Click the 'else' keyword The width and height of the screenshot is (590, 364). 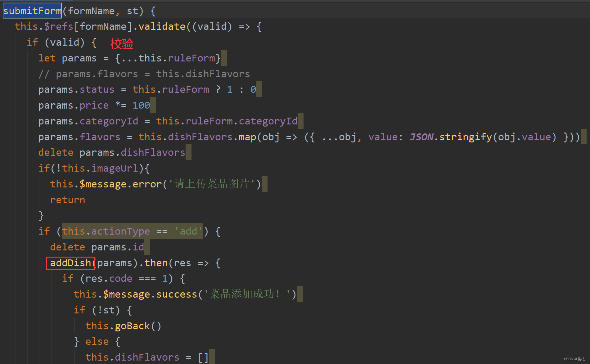coord(97,341)
